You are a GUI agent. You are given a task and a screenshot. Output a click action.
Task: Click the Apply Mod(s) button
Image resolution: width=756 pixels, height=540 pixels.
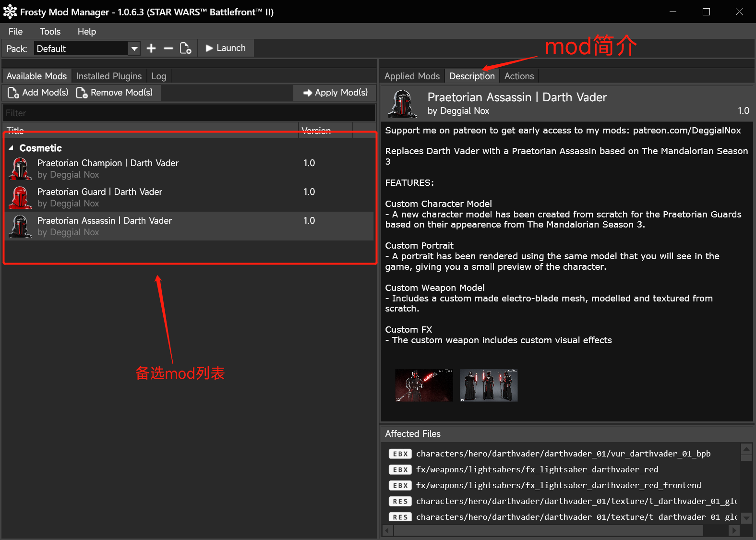tap(336, 92)
